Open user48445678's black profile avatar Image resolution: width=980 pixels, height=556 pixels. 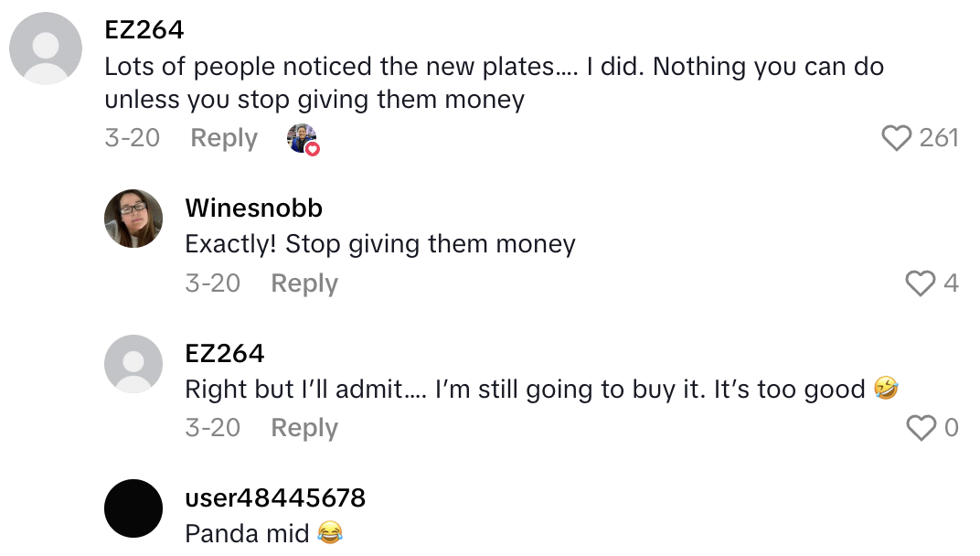click(133, 508)
